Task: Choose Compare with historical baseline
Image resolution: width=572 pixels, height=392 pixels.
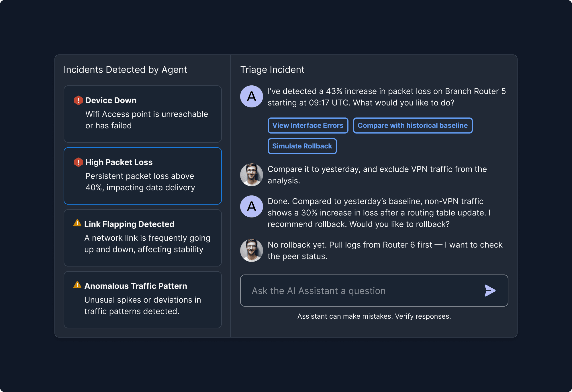Action: [413, 126]
